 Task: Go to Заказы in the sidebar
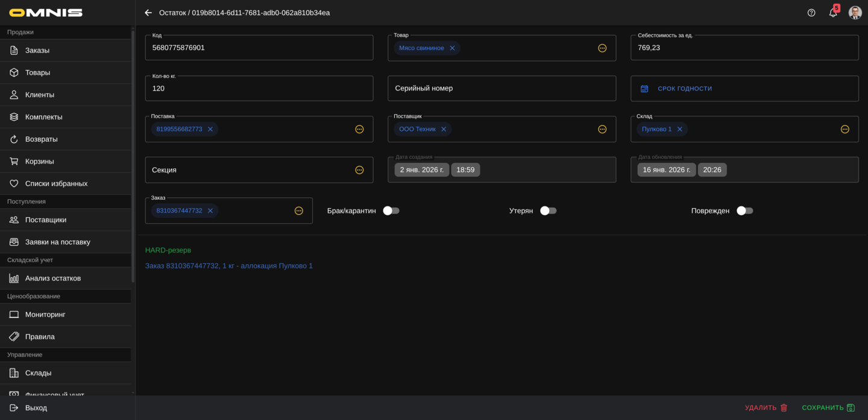pos(37,50)
